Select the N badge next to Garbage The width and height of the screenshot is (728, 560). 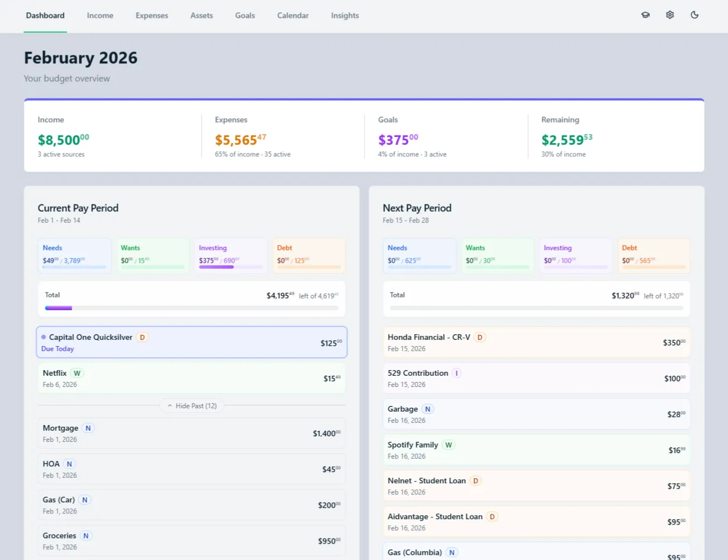coord(427,409)
